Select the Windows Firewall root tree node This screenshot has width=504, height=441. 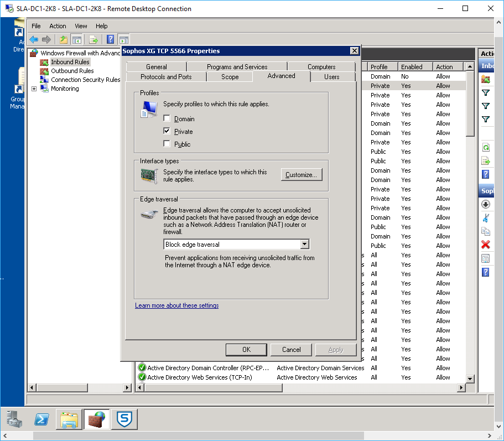[80, 53]
